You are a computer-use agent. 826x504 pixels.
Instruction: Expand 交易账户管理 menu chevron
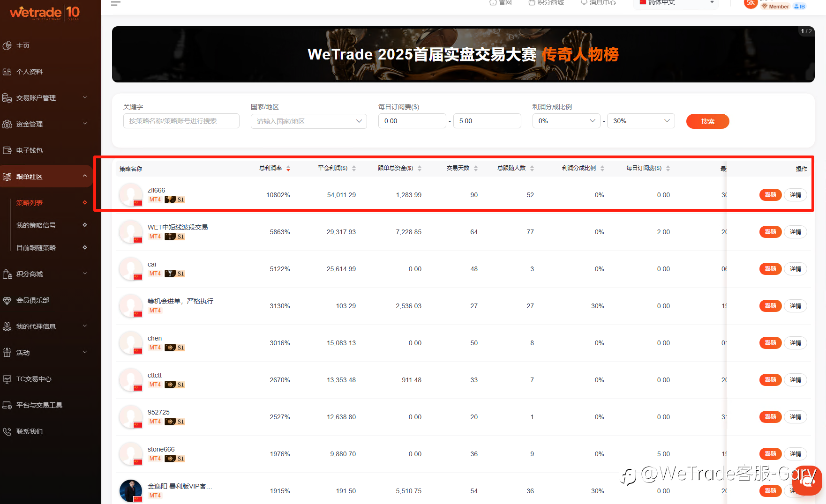click(85, 97)
